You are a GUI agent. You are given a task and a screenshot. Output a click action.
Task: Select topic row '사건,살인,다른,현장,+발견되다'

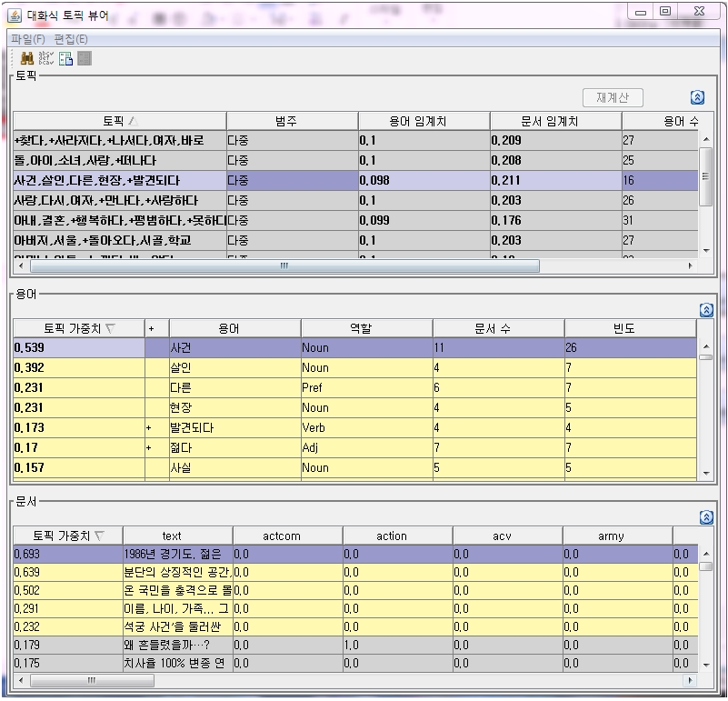[355, 180]
